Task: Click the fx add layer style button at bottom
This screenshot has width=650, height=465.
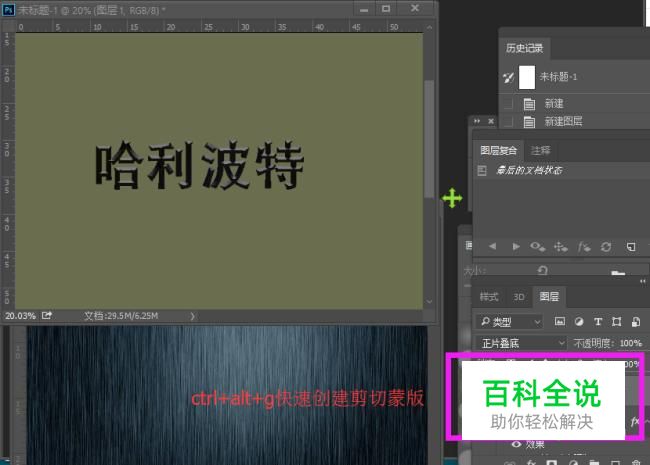Action: [531, 462]
